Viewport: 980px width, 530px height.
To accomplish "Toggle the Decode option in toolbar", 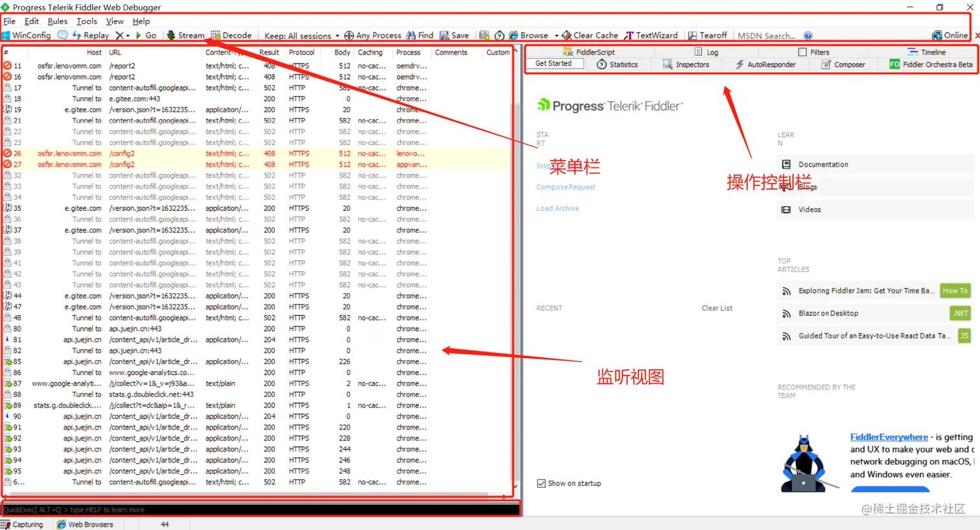I will pyautogui.click(x=231, y=36).
